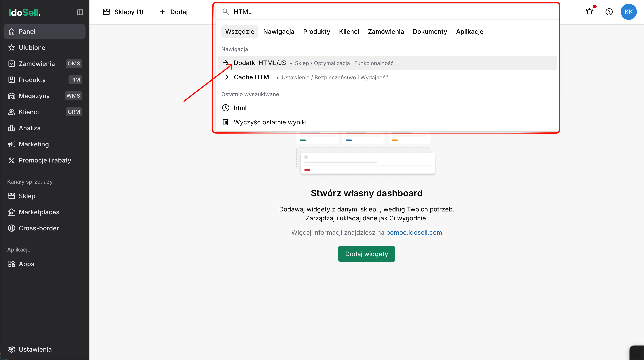
Task: Click the Dodaj widgety button
Action: (367, 254)
